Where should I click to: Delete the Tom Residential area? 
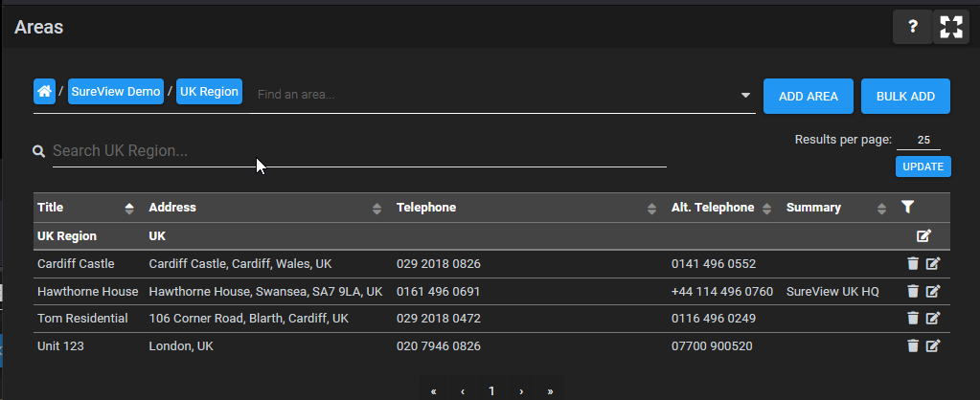[913, 319]
